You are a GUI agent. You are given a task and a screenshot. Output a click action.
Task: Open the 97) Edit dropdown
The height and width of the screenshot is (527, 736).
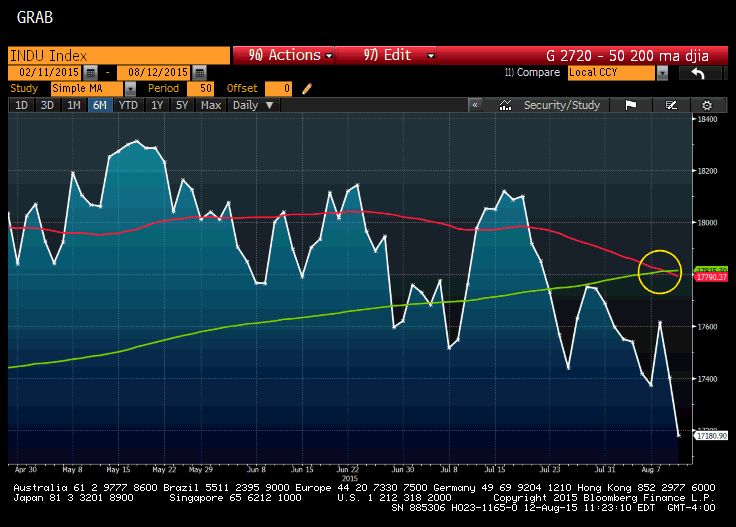(x=387, y=55)
